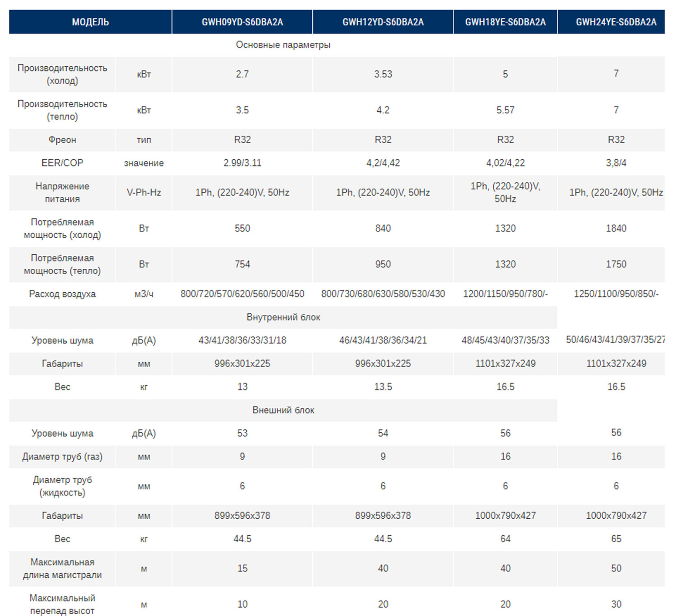Select the Внешний блок section heading
This screenshot has width=676, height=616.
(283, 410)
